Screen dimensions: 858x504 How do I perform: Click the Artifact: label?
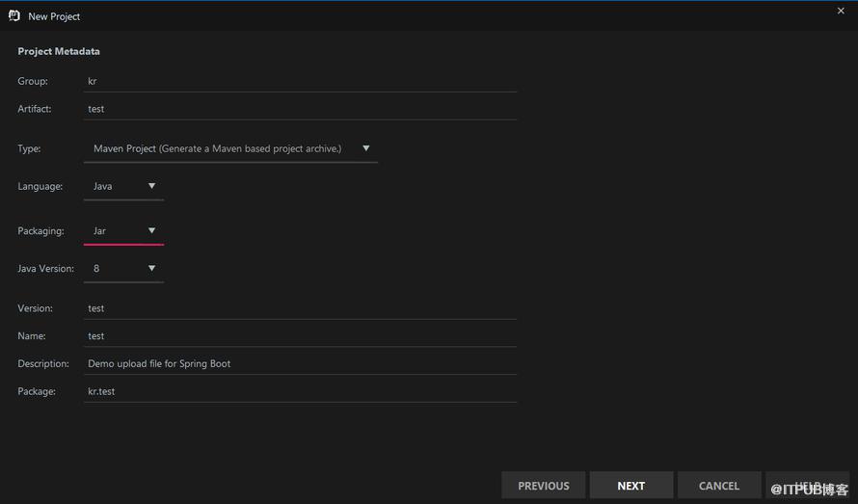(x=35, y=108)
